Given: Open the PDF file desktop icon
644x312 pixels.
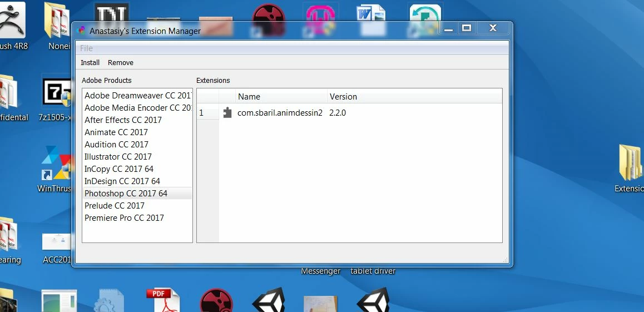Looking at the screenshot, I should pyautogui.click(x=164, y=300).
